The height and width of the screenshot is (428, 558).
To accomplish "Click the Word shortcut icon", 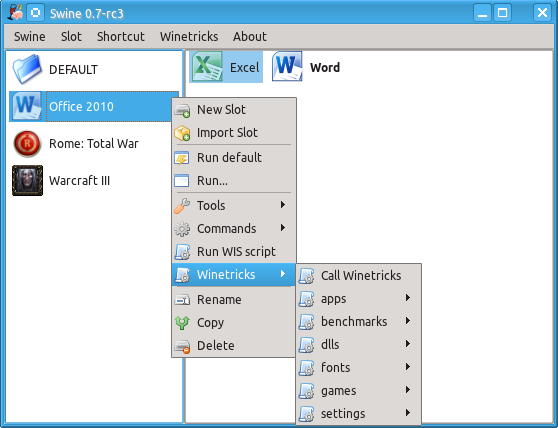I will [x=287, y=67].
